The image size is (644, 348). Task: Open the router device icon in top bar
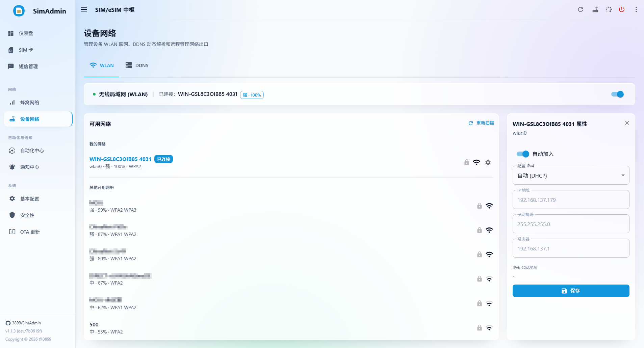point(595,9)
